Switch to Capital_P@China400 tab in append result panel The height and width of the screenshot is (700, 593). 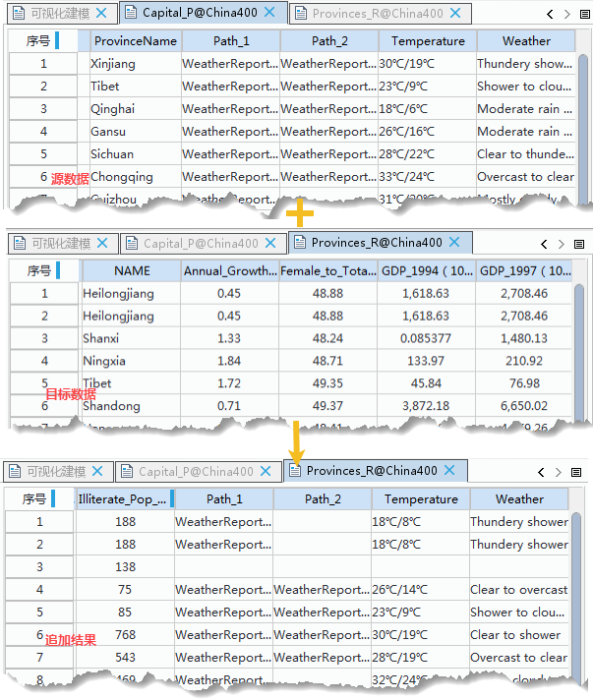coord(196,472)
